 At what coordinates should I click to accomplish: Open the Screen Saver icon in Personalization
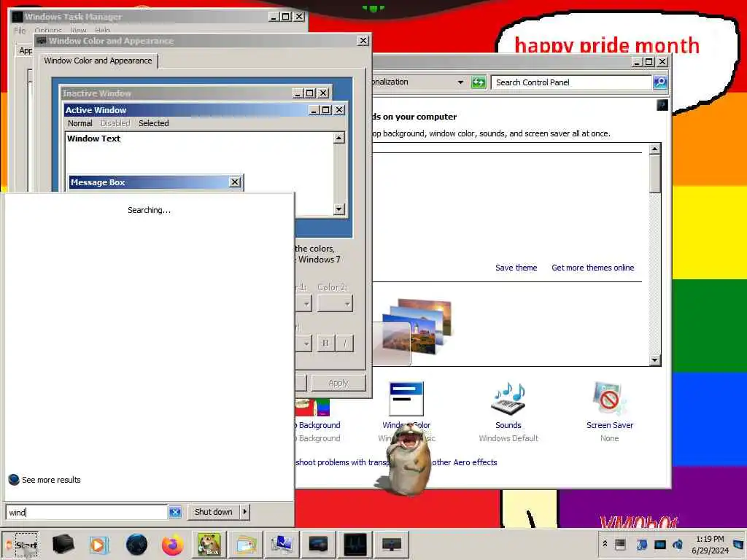click(x=609, y=399)
